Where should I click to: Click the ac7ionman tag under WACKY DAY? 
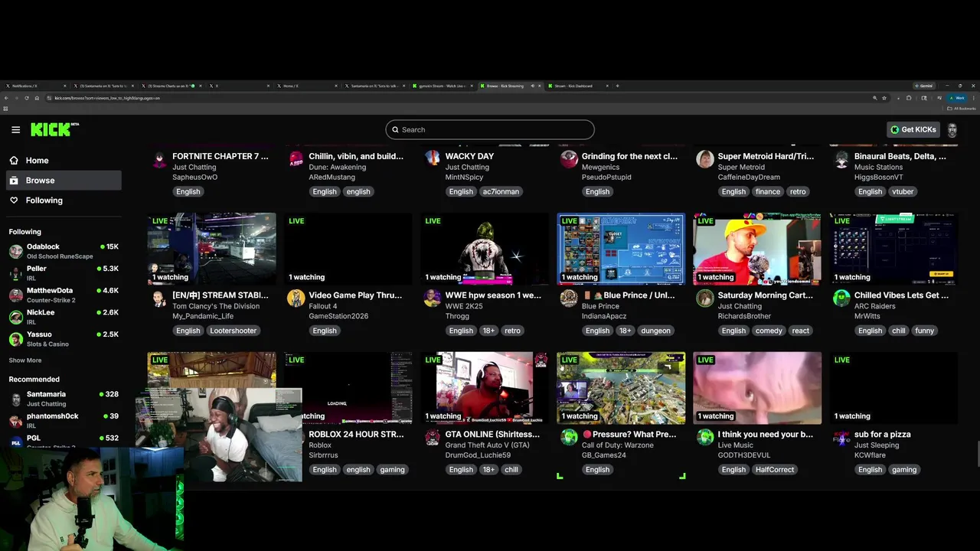point(501,191)
